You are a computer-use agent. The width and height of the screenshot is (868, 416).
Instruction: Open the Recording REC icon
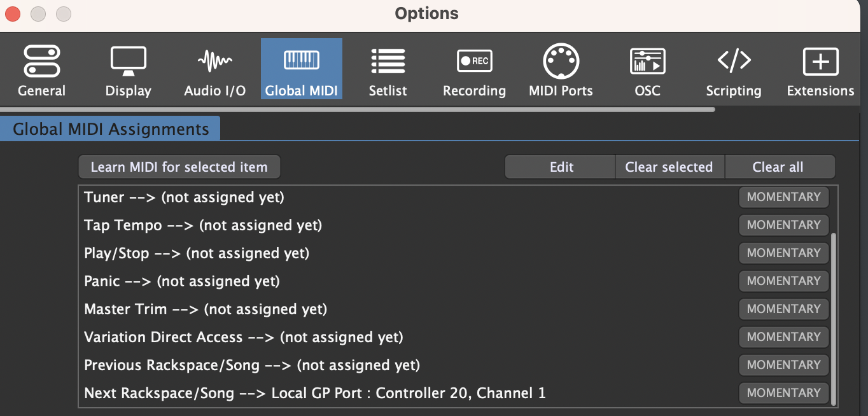pos(474,61)
